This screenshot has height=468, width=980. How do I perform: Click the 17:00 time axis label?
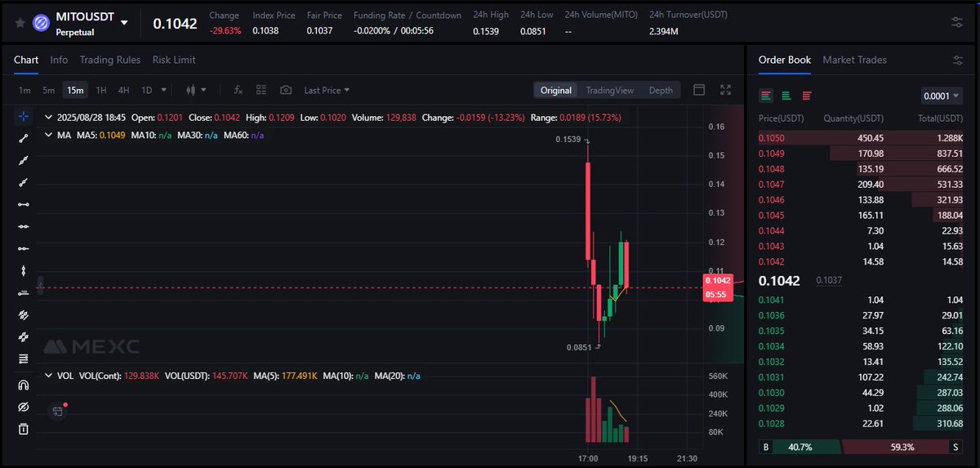pos(588,458)
